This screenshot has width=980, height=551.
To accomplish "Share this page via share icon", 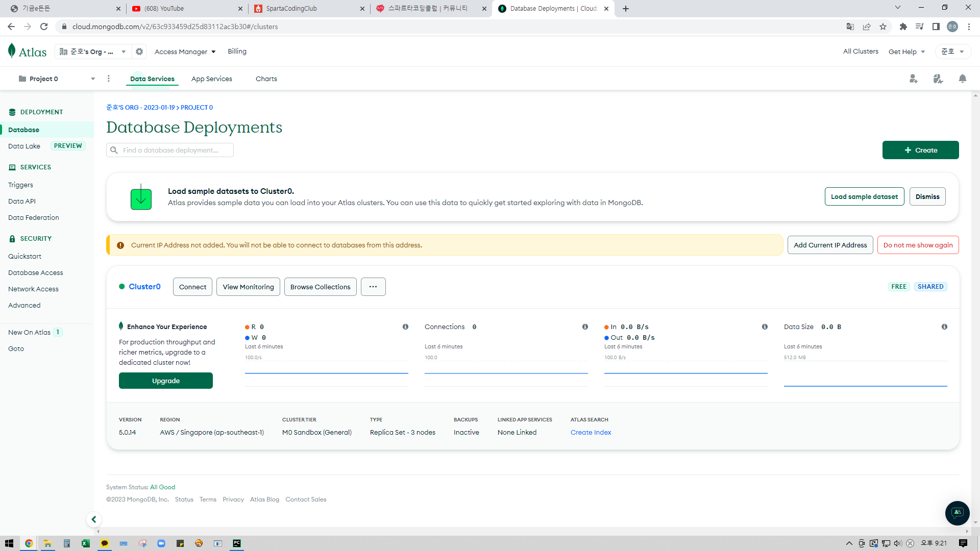I will (867, 27).
